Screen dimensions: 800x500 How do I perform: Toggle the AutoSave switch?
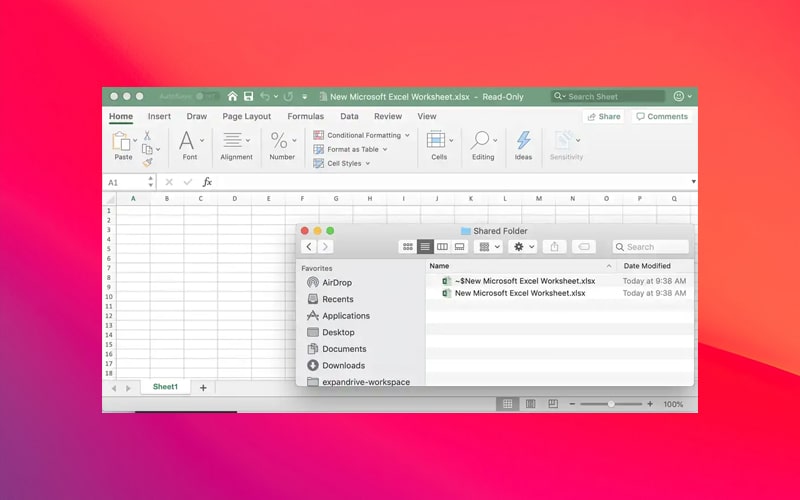(x=206, y=97)
